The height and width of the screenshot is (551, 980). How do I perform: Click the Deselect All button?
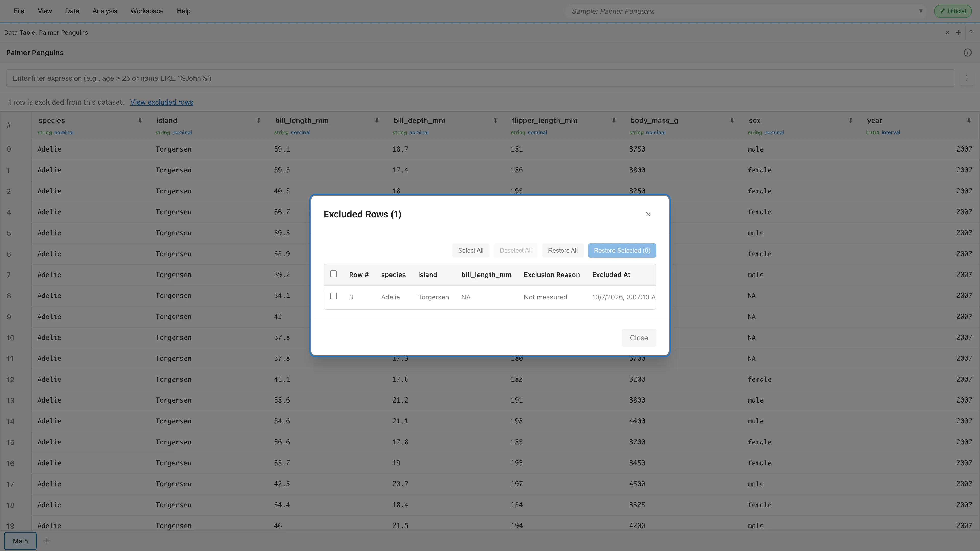click(x=516, y=251)
